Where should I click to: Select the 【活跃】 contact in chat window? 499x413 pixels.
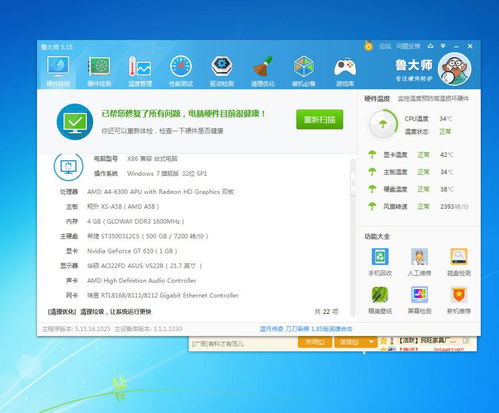pos(427,341)
